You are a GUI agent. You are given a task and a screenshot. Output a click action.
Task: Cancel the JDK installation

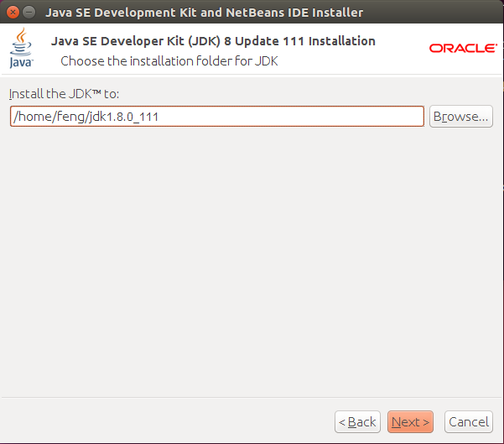click(x=469, y=421)
